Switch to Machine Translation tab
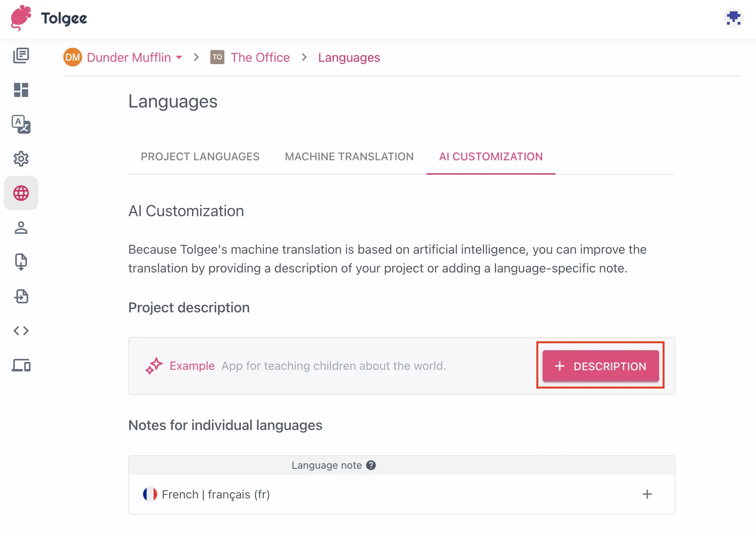Viewport: 756px width, 534px height. (349, 156)
